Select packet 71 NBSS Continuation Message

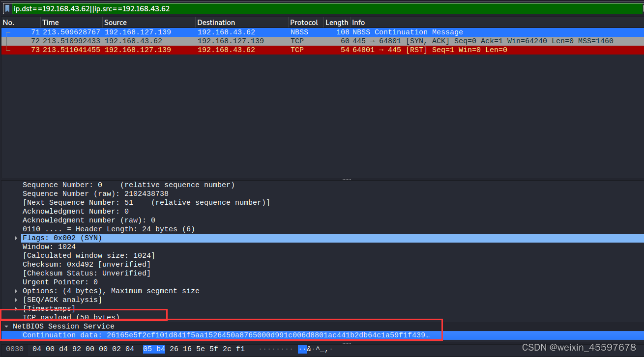322,32
